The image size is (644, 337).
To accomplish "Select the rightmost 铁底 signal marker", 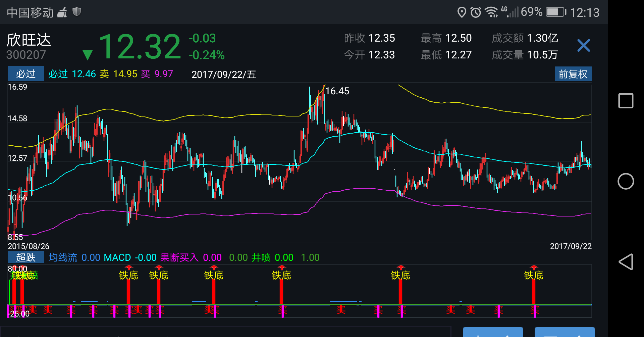I will click(533, 275).
